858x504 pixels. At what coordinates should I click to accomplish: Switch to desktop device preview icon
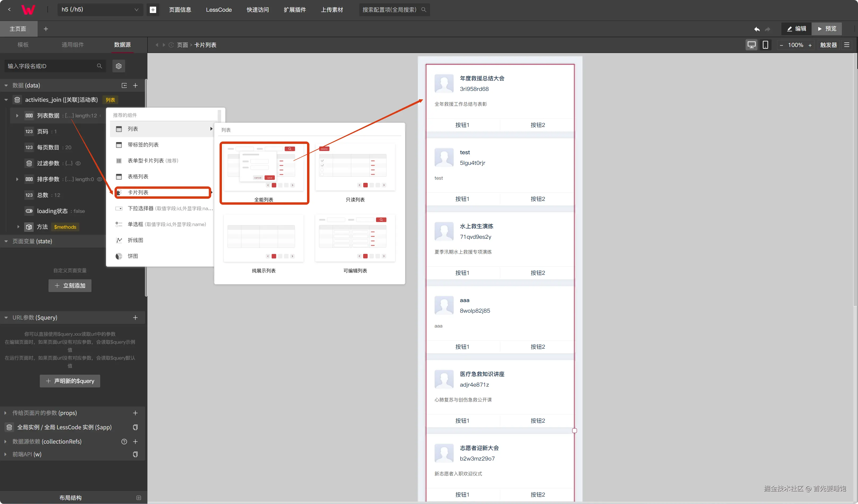click(x=751, y=45)
